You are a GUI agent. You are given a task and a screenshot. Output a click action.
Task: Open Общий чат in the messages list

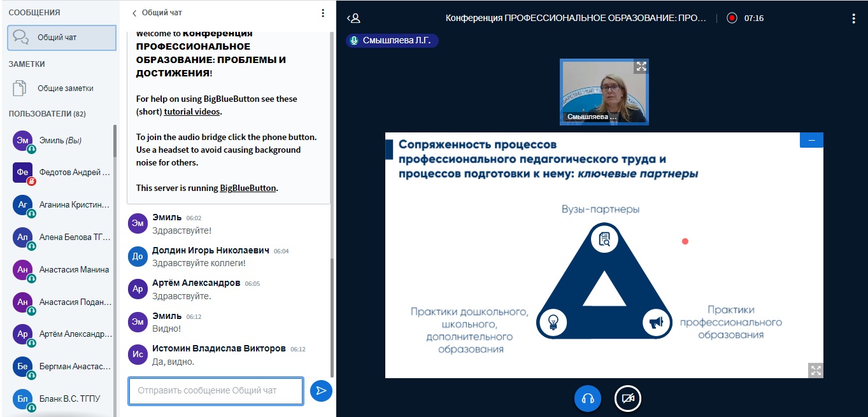coord(62,38)
